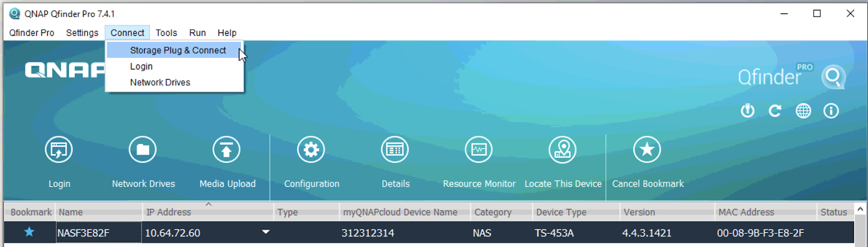Viewport: 868px width, 247px height.
Task: Click the Locate This Device icon
Action: pyautogui.click(x=563, y=150)
